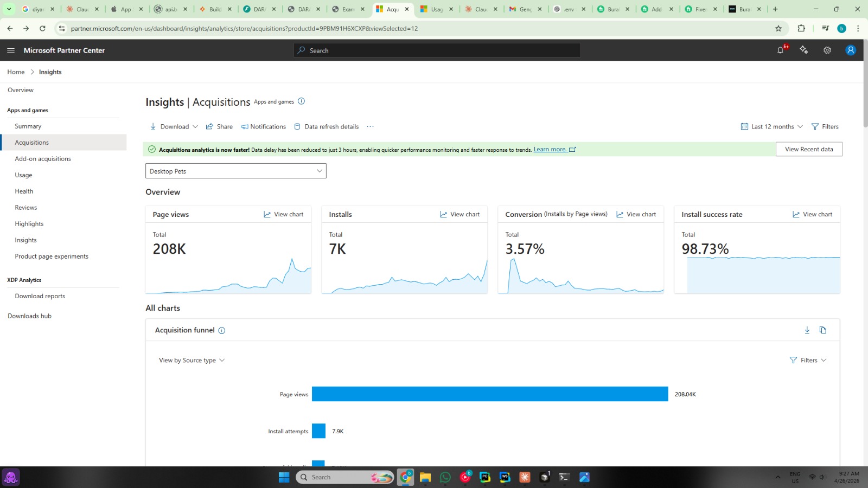Screen dimensions: 868x488
Task: Copy the Acquisition funnel chart
Action: coord(823,330)
